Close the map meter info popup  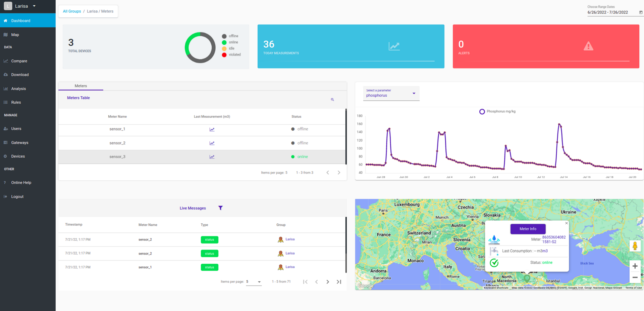click(x=567, y=223)
